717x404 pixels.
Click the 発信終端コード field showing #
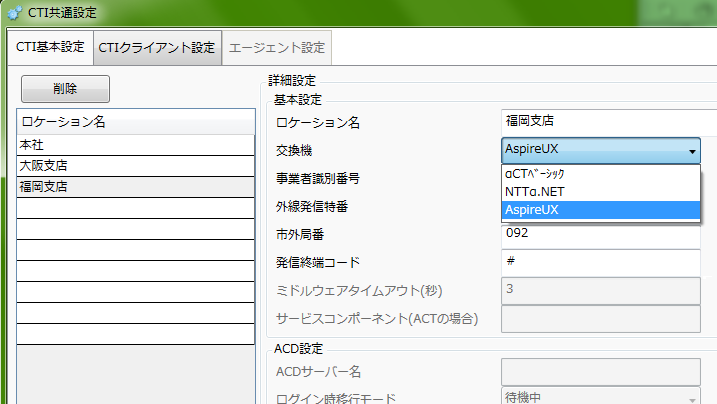pos(600,262)
